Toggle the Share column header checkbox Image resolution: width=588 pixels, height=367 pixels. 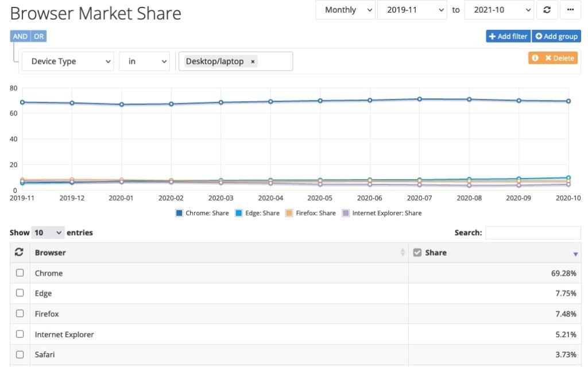[417, 253]
